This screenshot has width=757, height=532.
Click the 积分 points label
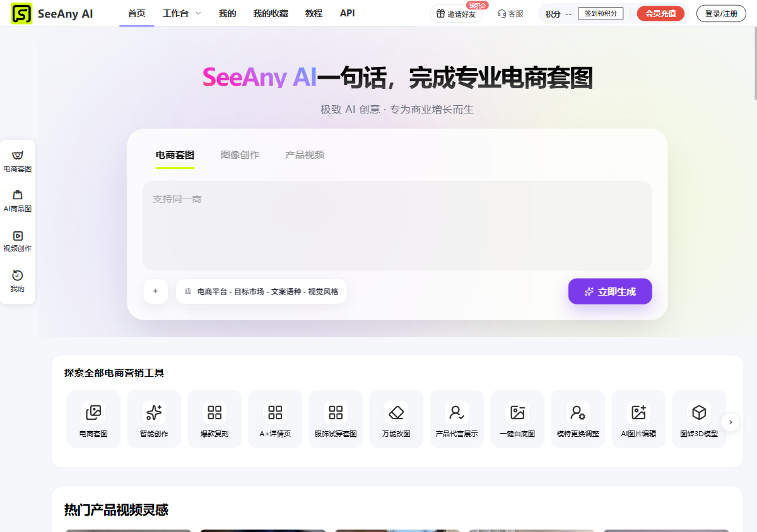tap(553, 14)
